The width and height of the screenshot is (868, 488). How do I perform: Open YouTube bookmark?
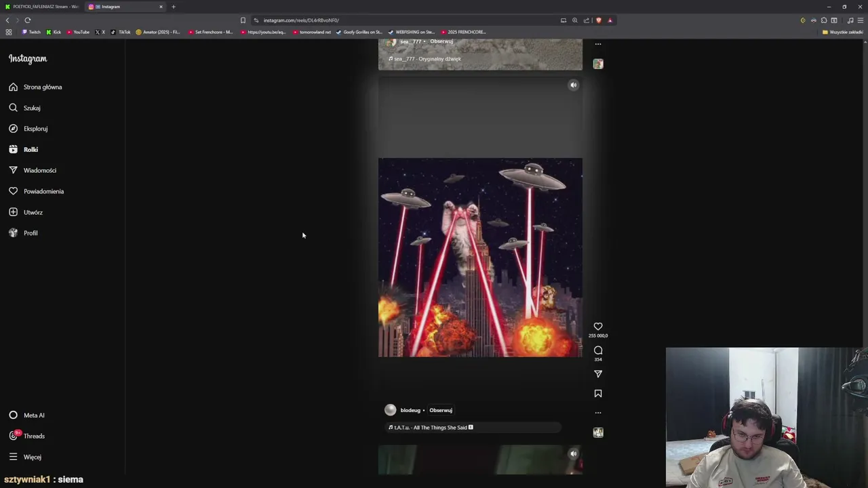point(78,32)
